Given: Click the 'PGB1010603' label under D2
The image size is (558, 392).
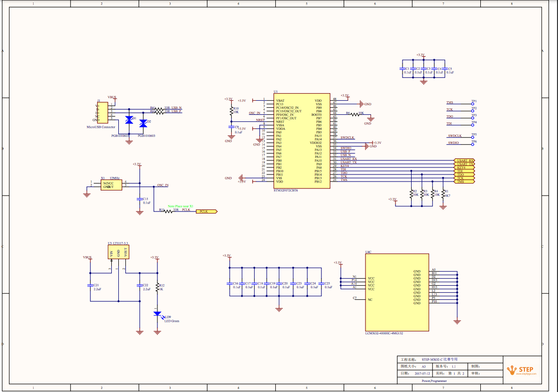Looking at the screenshot, I should click(146, 135).
